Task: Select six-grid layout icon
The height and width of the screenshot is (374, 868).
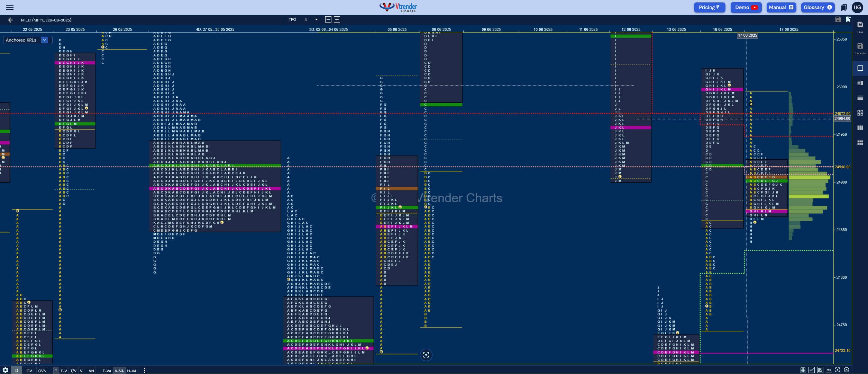Action: pyautogui.click(x=860, y=143)
